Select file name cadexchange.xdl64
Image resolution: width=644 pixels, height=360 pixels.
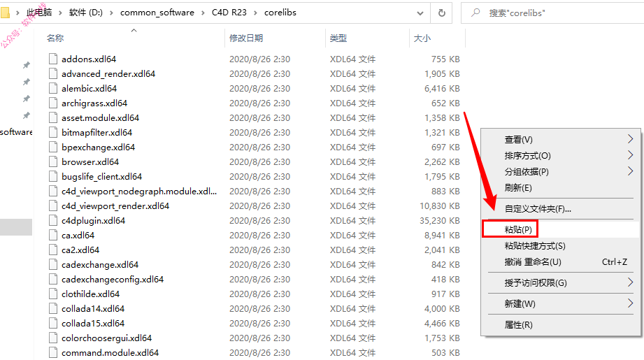100,264
